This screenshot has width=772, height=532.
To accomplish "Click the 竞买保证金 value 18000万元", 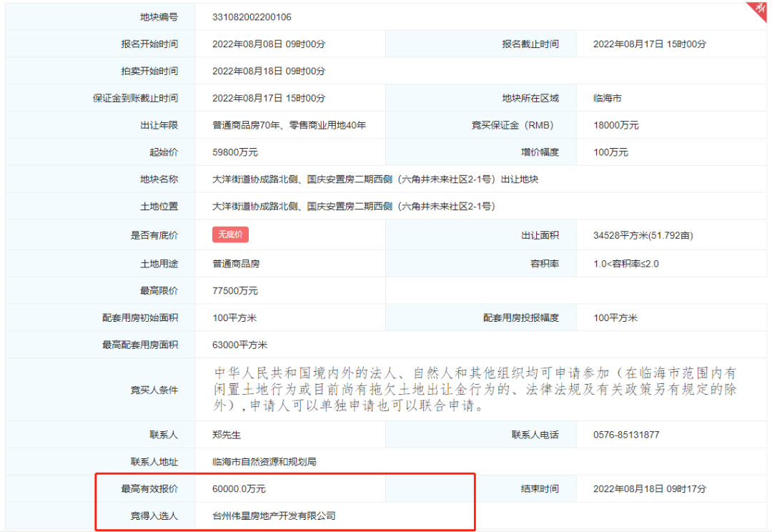I will [x=616, y=125].
